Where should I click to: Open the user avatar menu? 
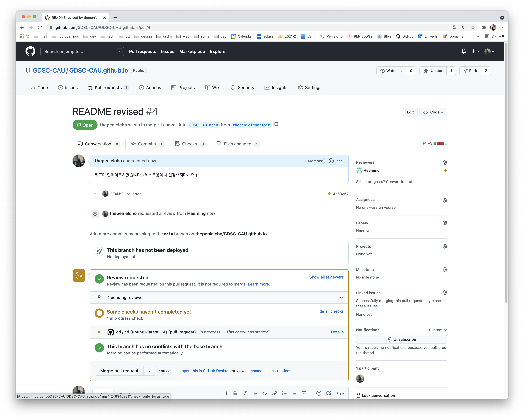tap(489, 51)
